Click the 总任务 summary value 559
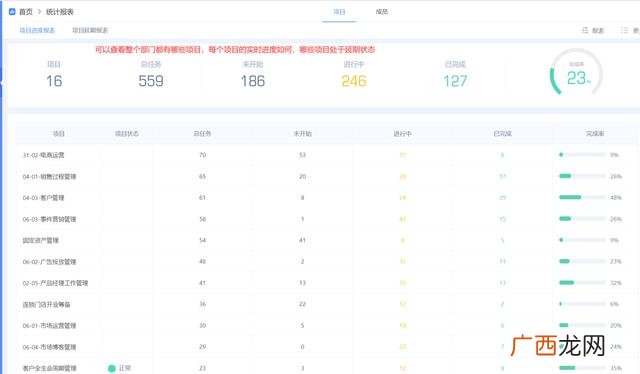Screen dimensions: 640x374 click(x=151, y=81)
